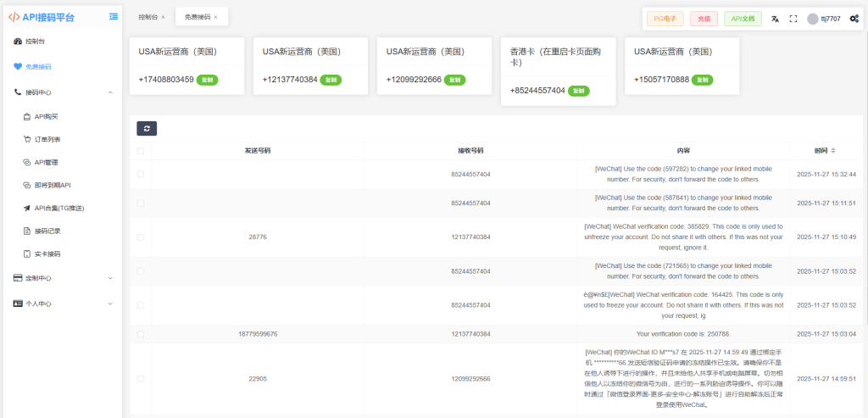The image size is (868, 418).
Task: Copy the number +85244557404
Action: (x=579, y=91)
